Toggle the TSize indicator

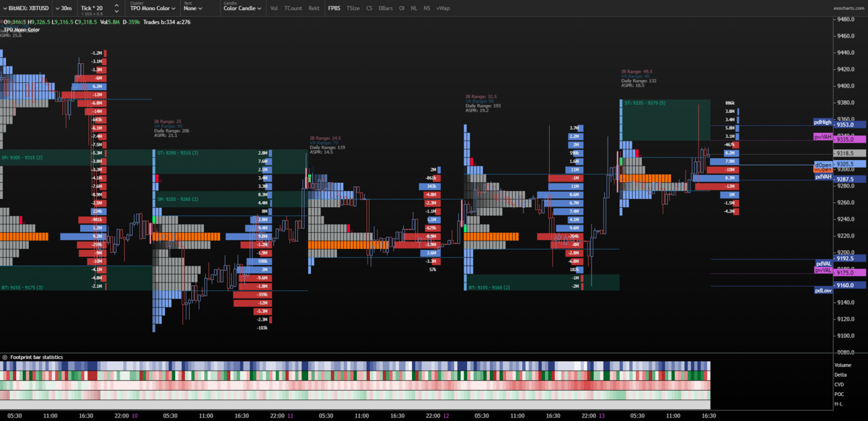[353, 8]
